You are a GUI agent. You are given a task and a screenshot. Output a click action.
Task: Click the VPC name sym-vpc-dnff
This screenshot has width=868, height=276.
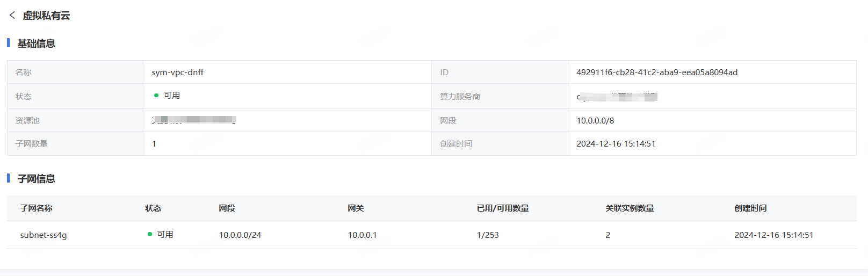[178, 72]
